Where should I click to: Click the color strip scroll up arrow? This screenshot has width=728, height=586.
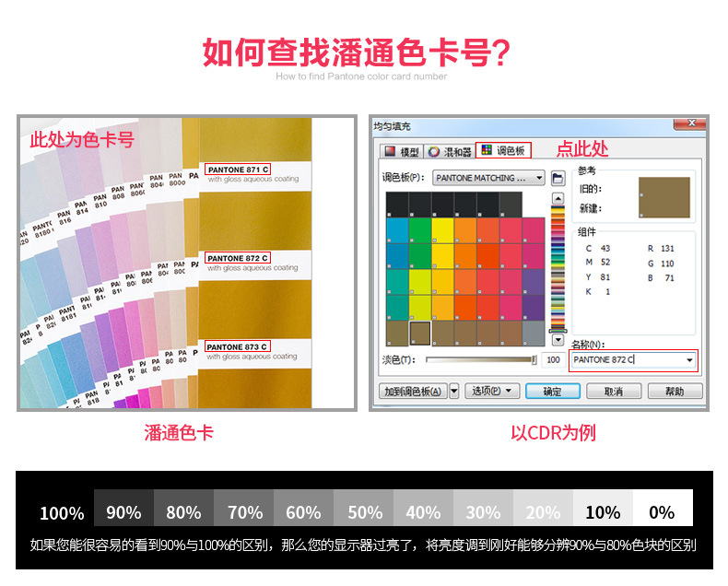(x=558, y=199)
